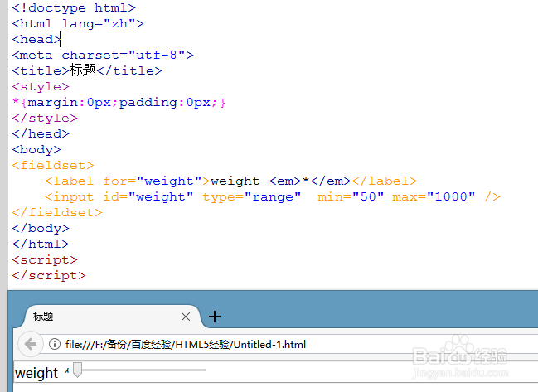Click the file URL in address bar
Screen dimensions: 538x392
[186, 344]
